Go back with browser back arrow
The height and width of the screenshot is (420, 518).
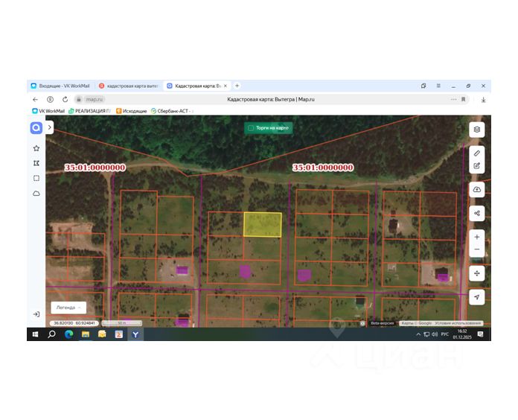(35, 100)
